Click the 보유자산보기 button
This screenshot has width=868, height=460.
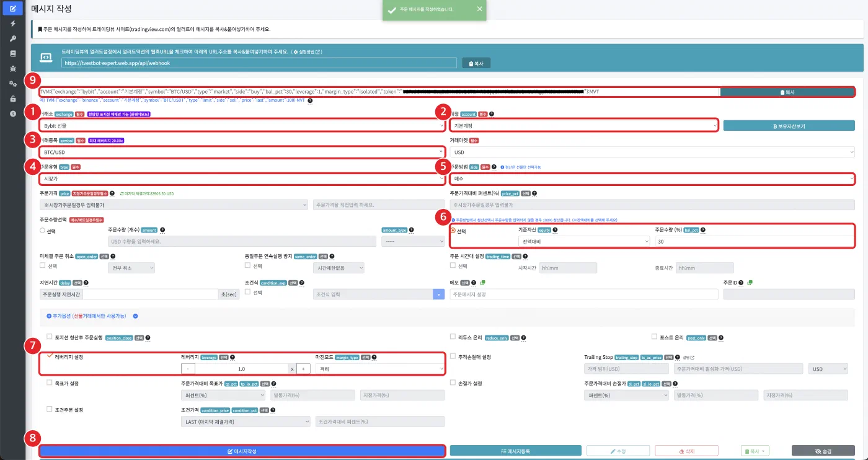(789, 126)
